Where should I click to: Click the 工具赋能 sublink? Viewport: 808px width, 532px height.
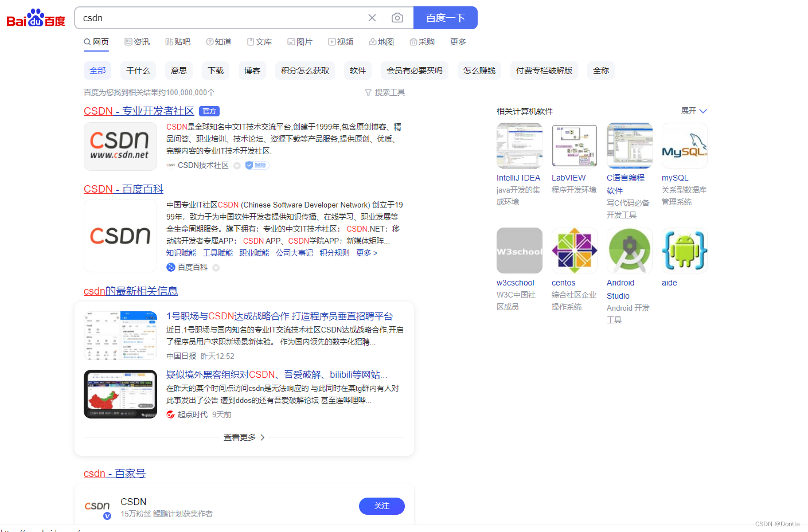click(x=218, y=253)
